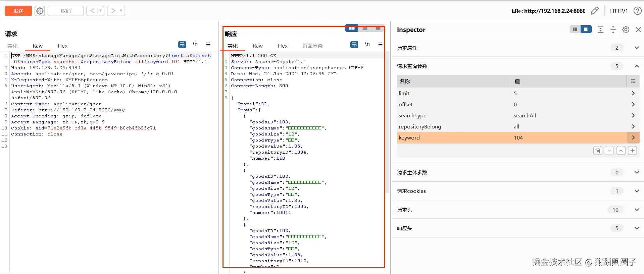Open Inspector settings gear icon

(626, 30)
